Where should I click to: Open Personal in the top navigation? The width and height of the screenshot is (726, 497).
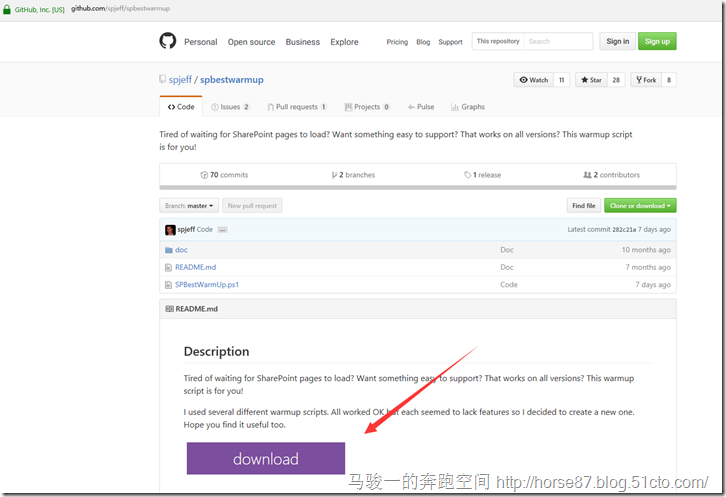pos(200,42)
